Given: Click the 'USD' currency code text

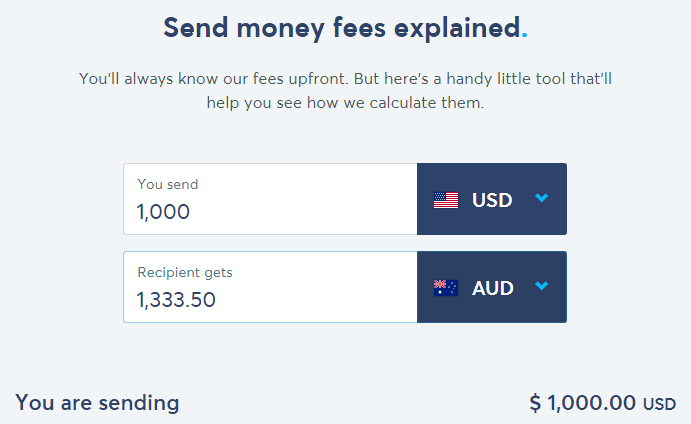Looking at the screenshot, I should [492, 201].
